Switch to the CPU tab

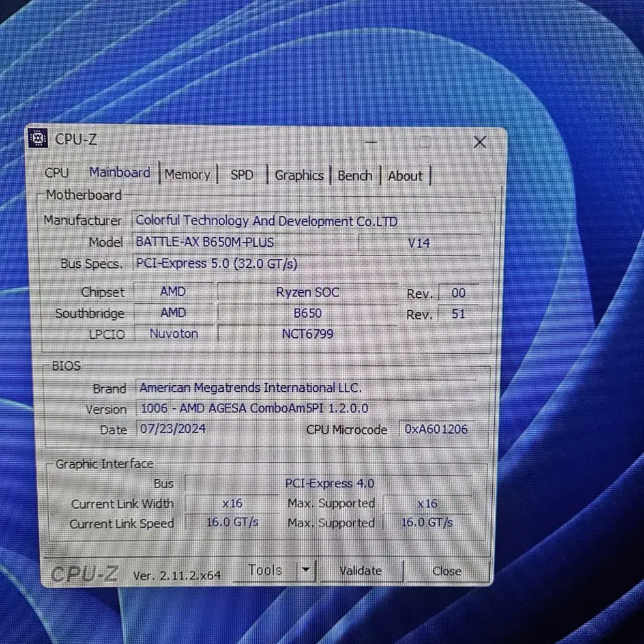(57, 172)
